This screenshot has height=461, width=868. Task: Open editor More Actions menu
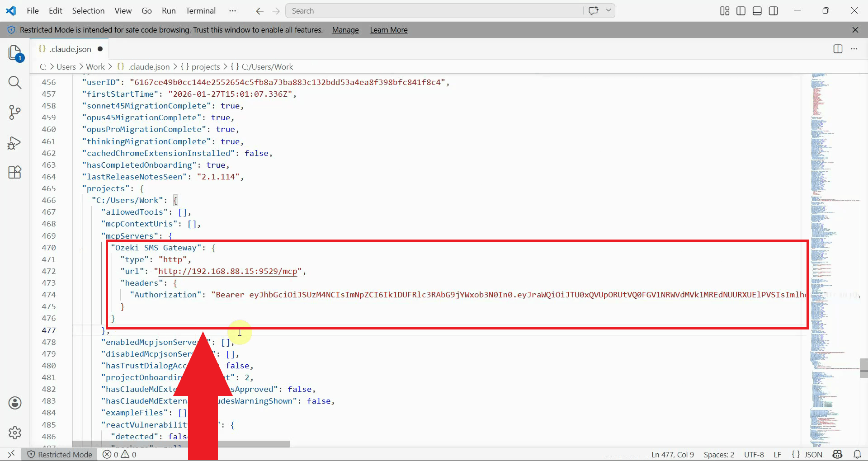(x=854, y=49)
